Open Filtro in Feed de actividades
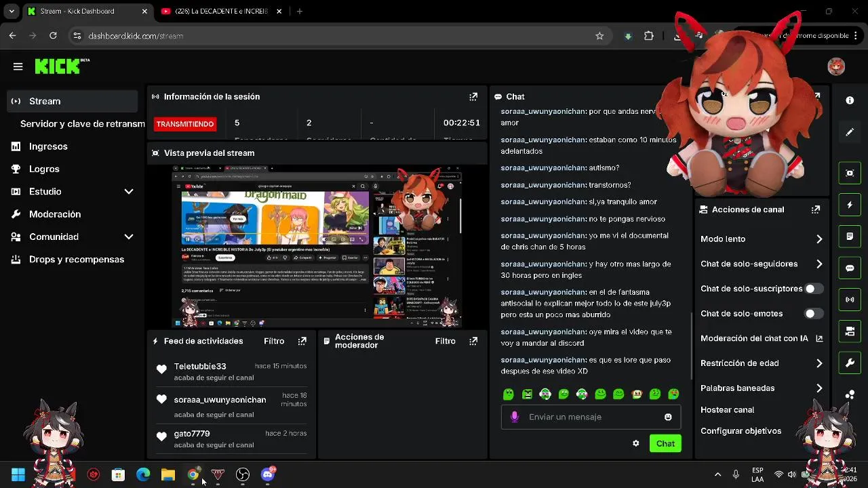868x488 pixels. click(x=274, y=341)
